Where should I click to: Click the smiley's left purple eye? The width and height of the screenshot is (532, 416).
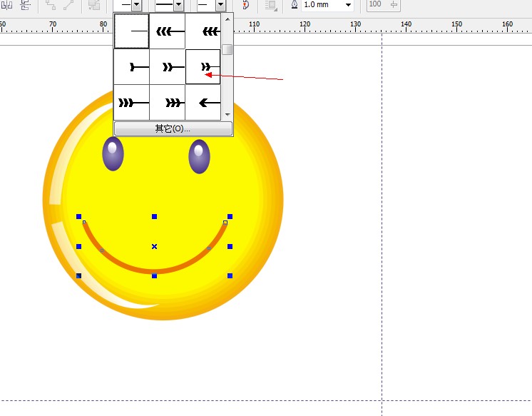coord(113,154)
